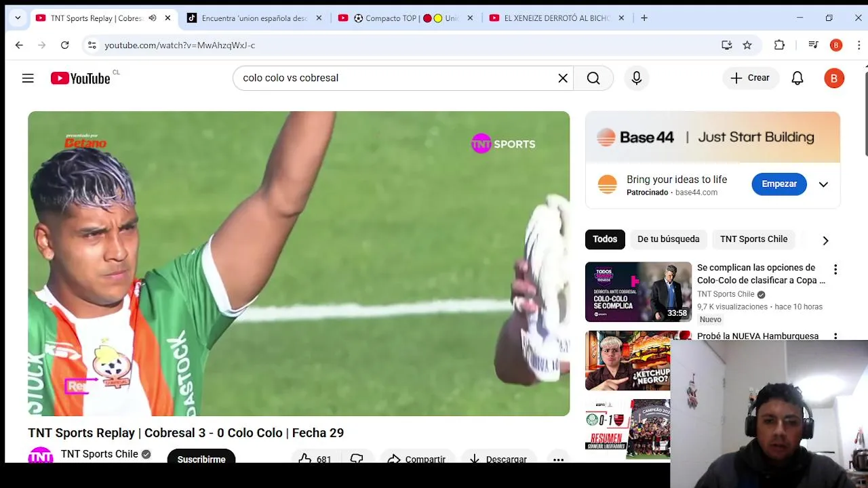Click the TNT Sports Chile channel under first suggestion
Viewport: 868px width, 488px height.
[726, 294]
